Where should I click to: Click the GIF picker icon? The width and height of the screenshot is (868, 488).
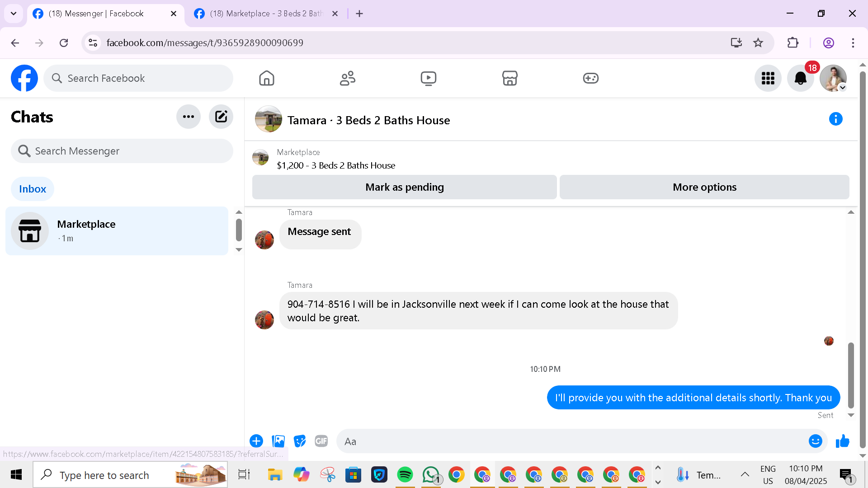[x=321, y=441]
